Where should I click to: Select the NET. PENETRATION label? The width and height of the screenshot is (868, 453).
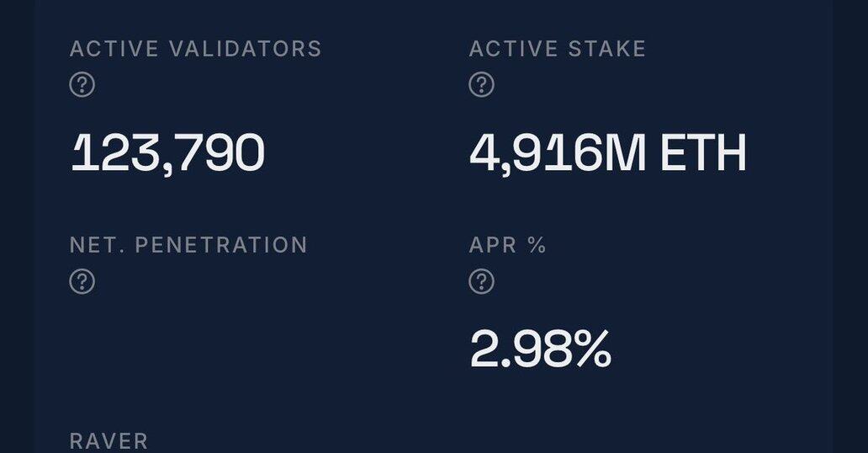click(188, 245)
